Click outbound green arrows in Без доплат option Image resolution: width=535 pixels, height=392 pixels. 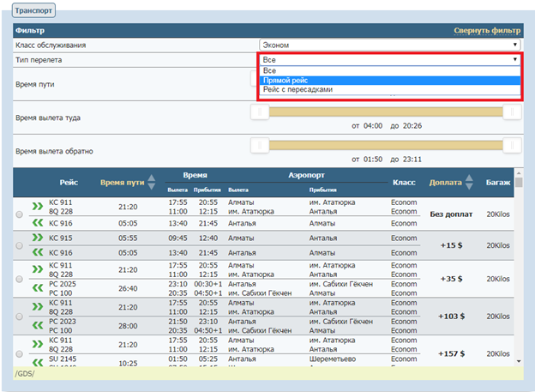(x=38, y=206)
